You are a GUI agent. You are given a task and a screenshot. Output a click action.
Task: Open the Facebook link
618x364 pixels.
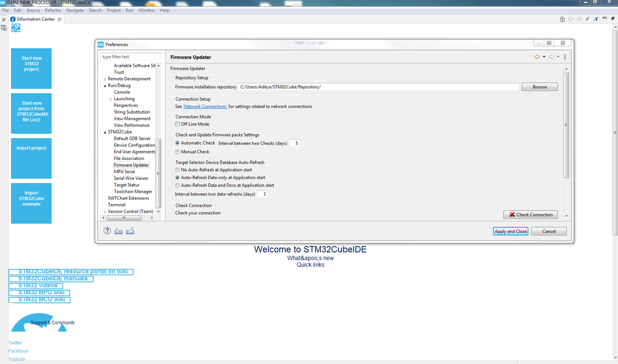[19, 351]
